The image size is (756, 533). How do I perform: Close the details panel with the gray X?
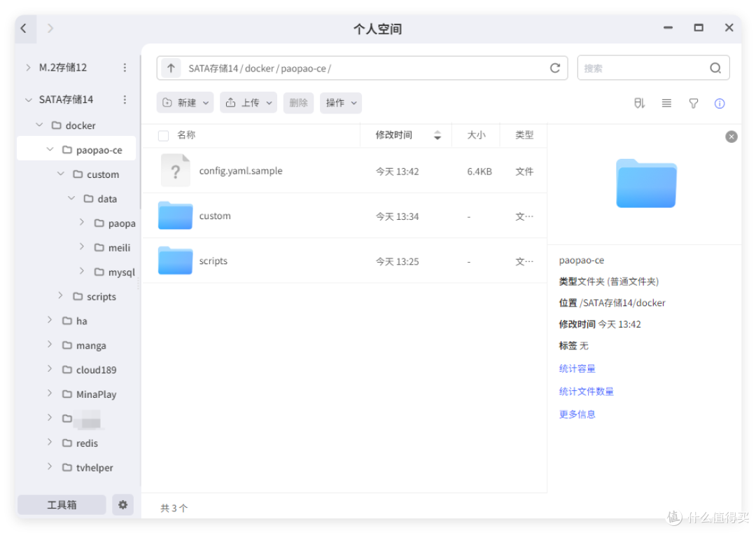[731, 137]
